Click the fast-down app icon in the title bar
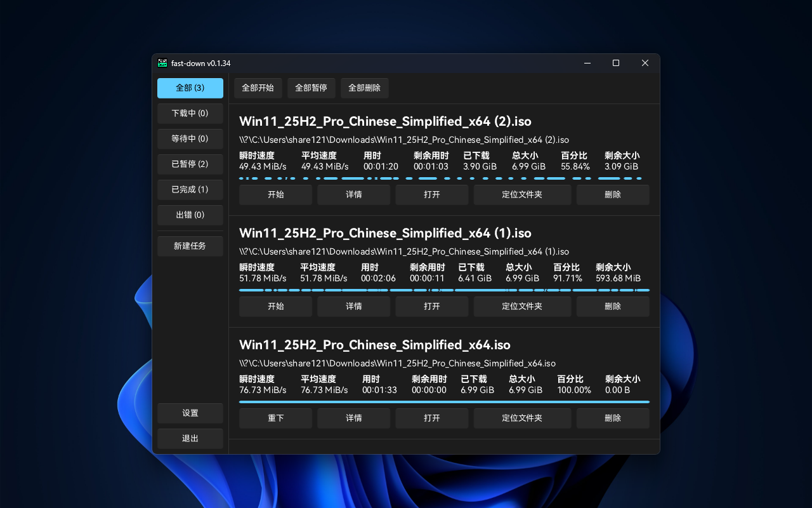 pyautogui.click(x=163, y=63)
